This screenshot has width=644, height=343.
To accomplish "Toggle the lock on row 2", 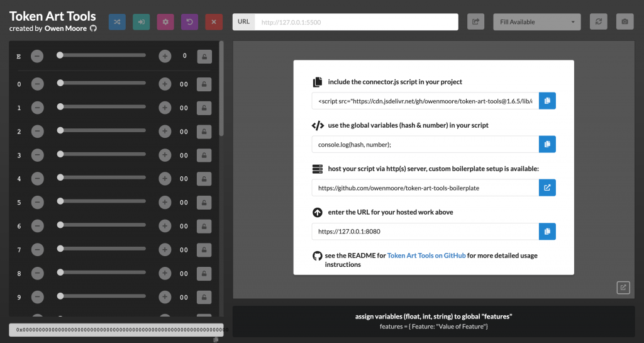I will 204,132.
